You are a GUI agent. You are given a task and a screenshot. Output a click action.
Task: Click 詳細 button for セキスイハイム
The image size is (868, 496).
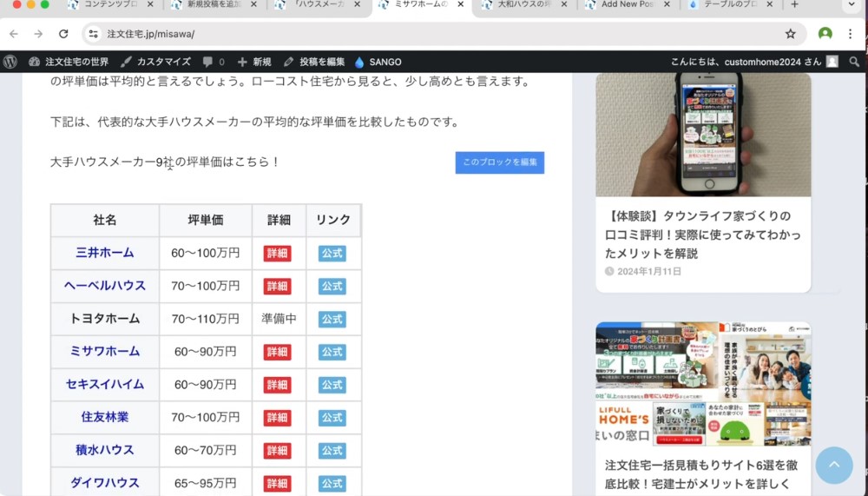click(x=278, y=385)
